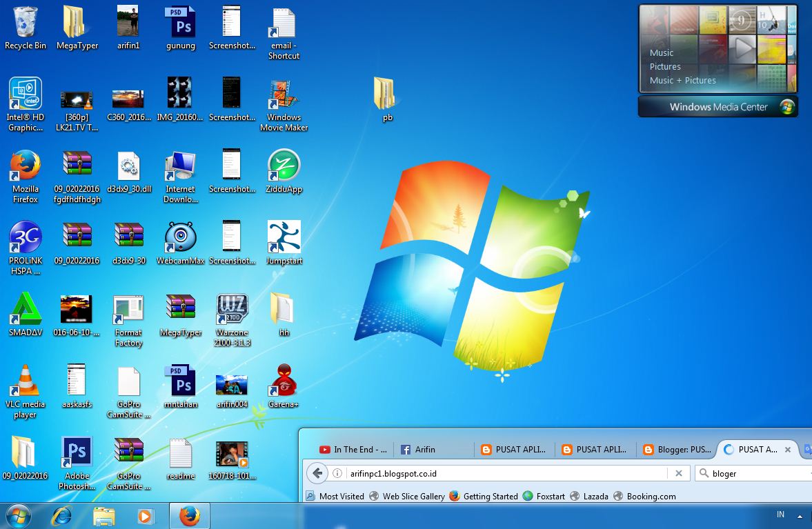Open the Windows Start menu orb

19,516
